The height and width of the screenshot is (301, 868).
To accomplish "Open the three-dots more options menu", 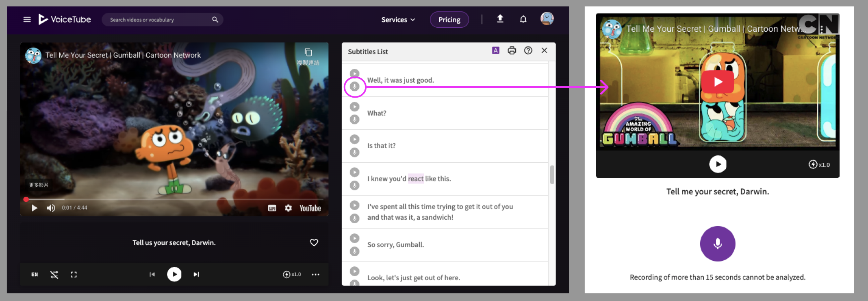I will 315,275.
